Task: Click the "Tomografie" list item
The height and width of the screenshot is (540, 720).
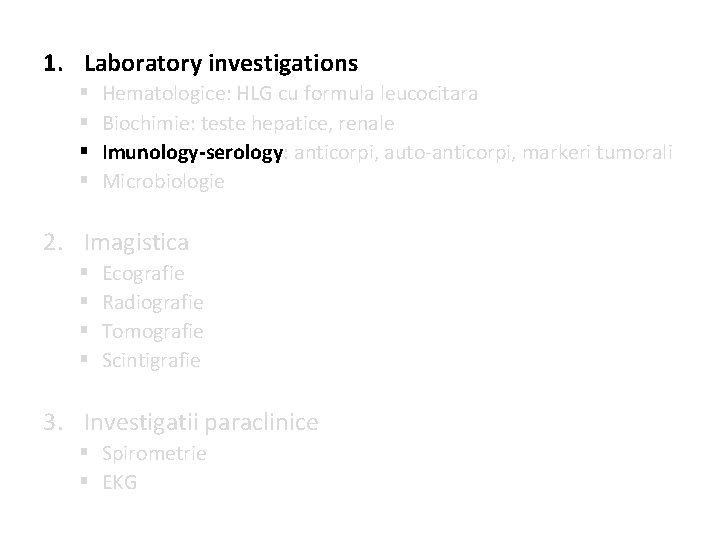Action: pos(153,331)
